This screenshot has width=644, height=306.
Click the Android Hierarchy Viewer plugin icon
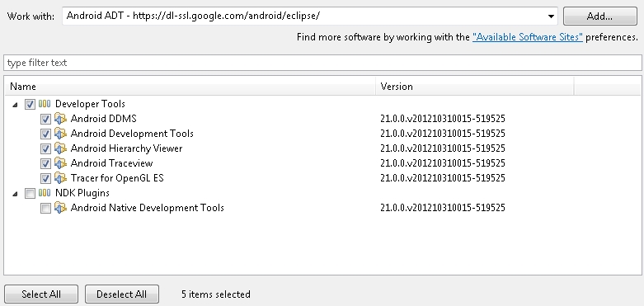(x=60, y=148)
